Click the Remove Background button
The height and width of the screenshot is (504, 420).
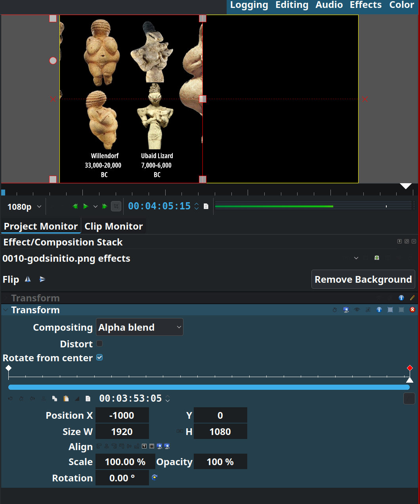(x=363, y=280)
